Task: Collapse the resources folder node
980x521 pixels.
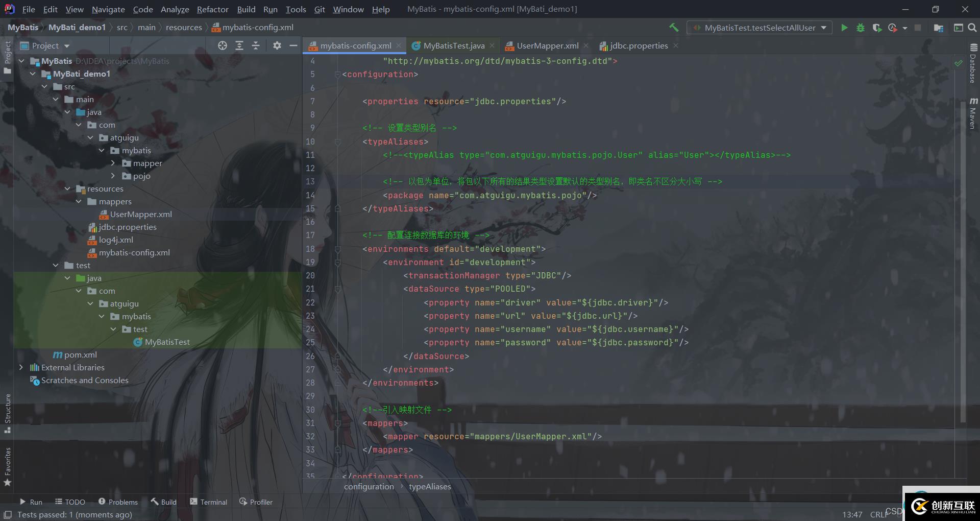Action: click(67, 188)
